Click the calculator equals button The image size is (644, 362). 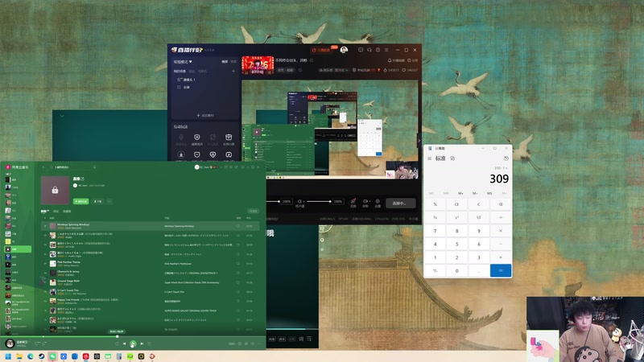(x=501, y=270)
